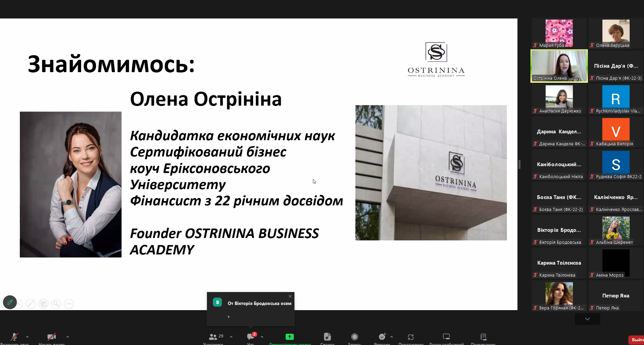The height and width of the screenshot is (345, 644).
Task: Select Боєва Таня participant tile
Action: (559, 197)
